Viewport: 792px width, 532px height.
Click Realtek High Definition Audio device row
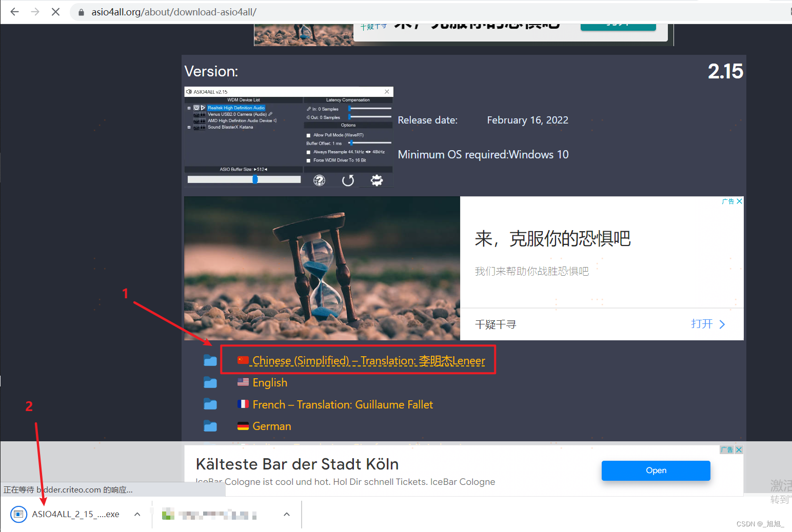coord(236,108)
